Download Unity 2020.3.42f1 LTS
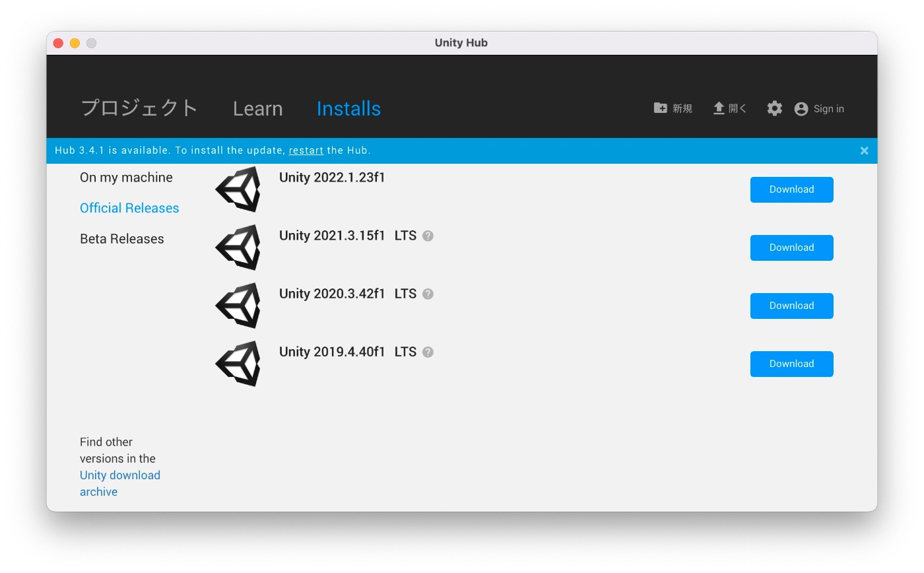Image resolution: width=924 pixels, height=573 pixels. (792, 306)
